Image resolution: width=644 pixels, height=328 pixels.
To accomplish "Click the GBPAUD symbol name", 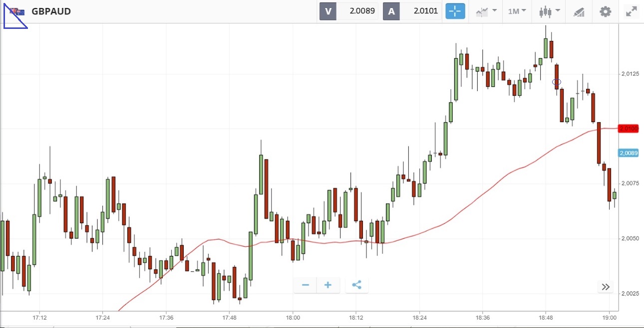I will pyautogui.click(x=51, y=11).
